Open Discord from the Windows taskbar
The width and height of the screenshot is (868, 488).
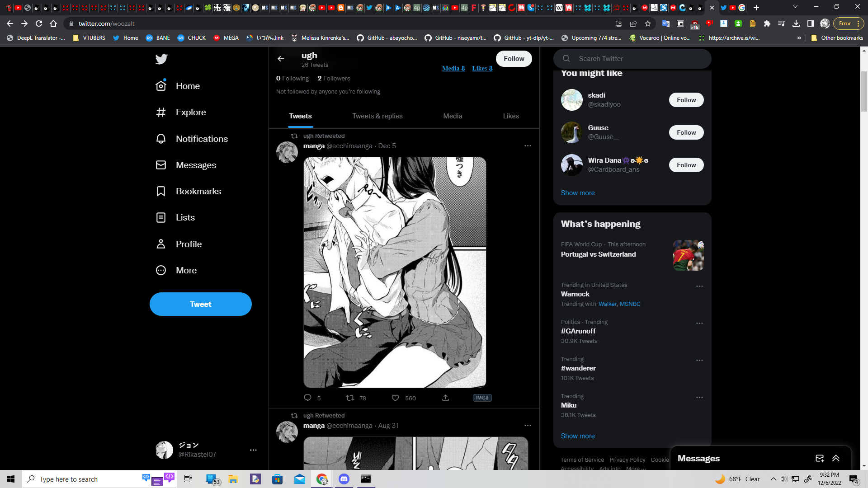tap(344, 479)
